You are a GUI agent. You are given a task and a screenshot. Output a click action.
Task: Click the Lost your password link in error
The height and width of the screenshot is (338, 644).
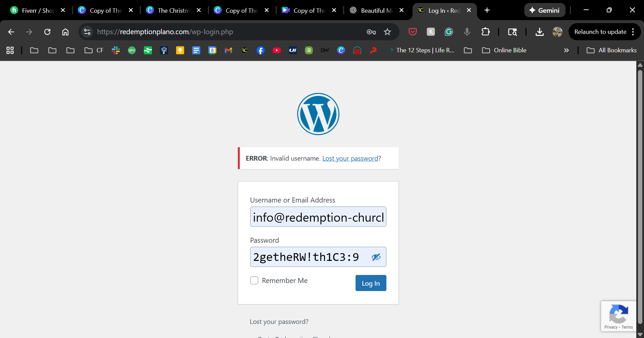(x=350, y=158)
